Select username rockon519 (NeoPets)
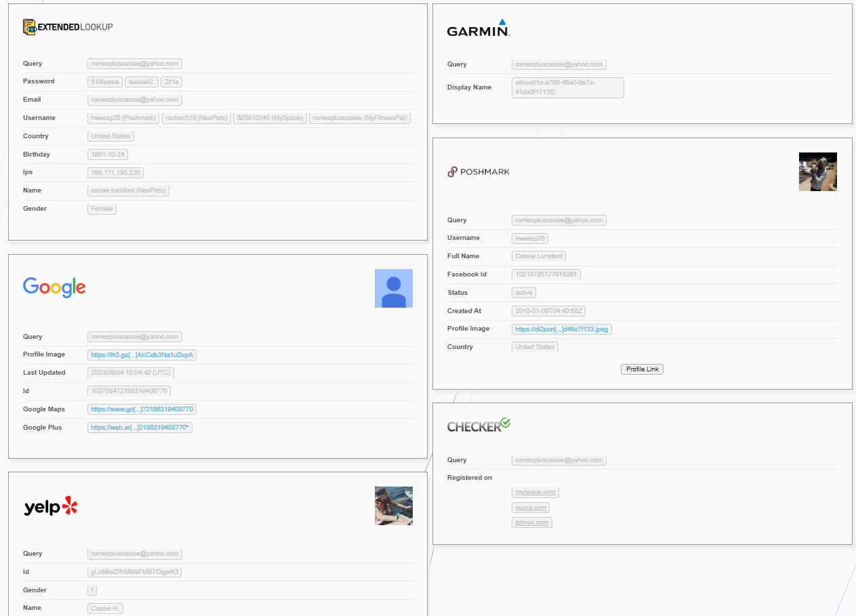The height and width of the screenshot is (616, 856). (x=197, y=118)
